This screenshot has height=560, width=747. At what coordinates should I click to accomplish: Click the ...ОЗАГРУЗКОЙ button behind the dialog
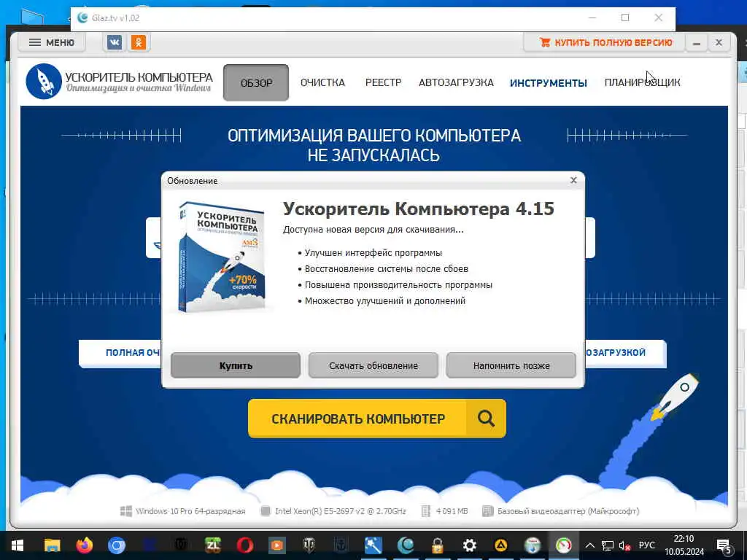pos(624,353)
